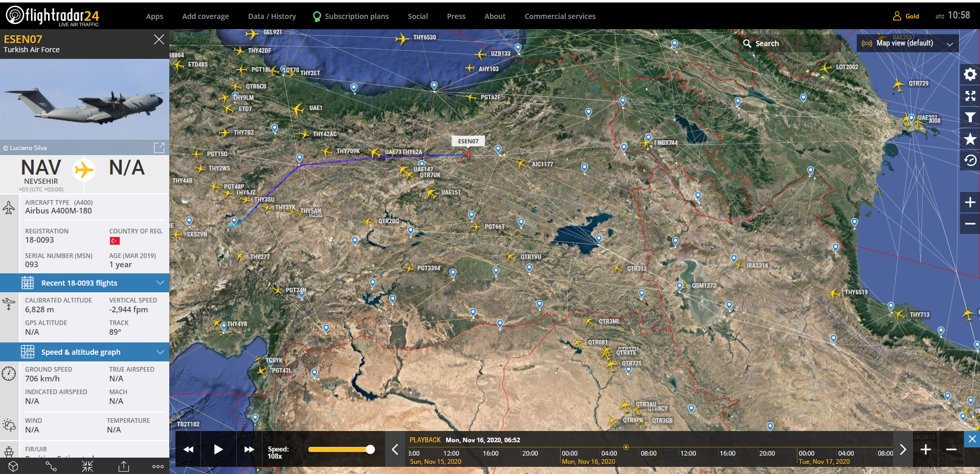
Task: Shrink the timeline scale with minus
Action: click(951, 449)
